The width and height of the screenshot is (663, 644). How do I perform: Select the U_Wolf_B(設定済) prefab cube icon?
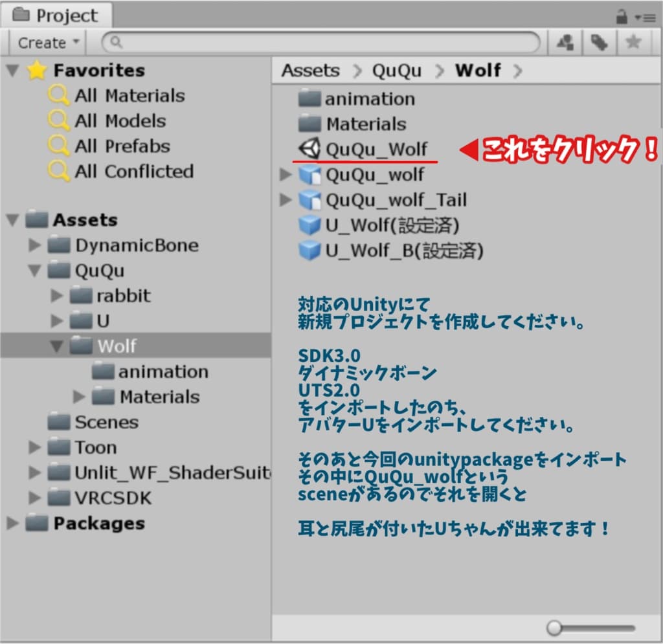(x=309, y=250)
